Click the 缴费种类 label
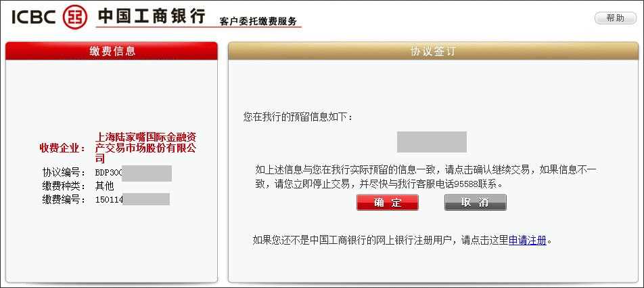 [63, 186]
